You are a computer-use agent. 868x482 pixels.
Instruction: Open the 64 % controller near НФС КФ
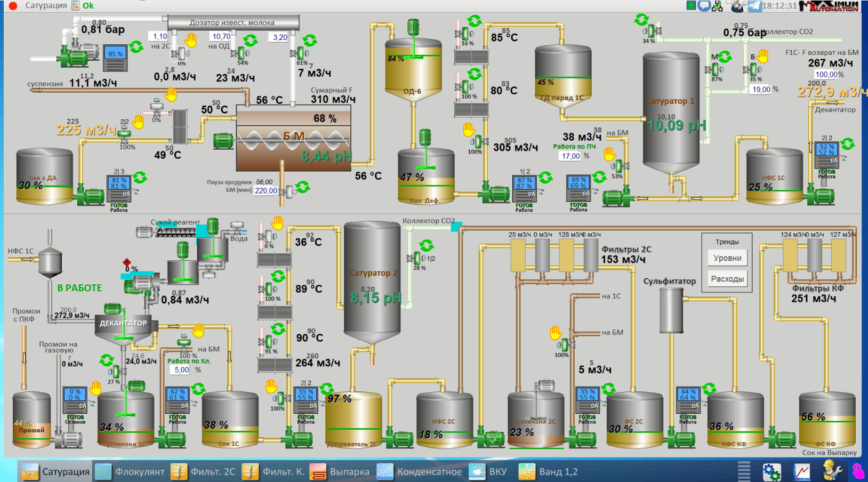(688, 400)
